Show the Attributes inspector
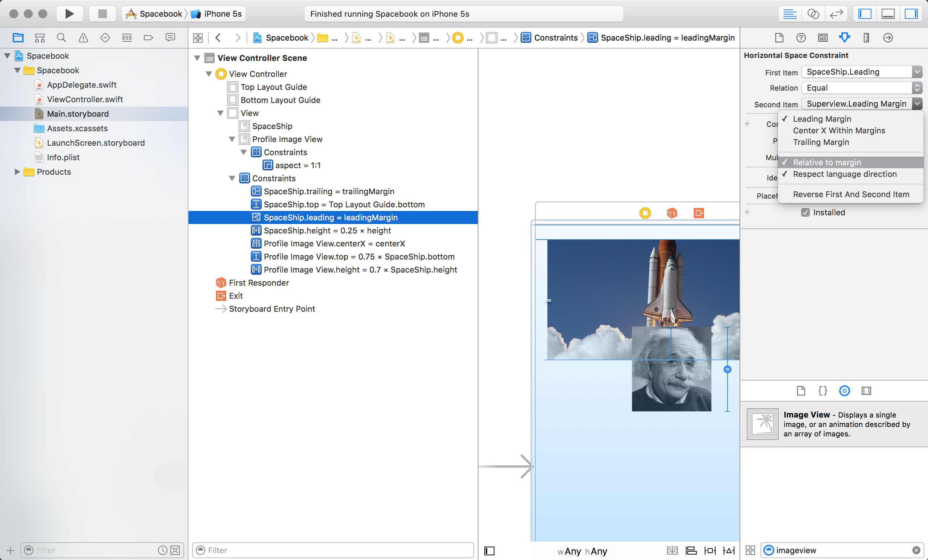The height and width of the screenshot is (560, 928). pyautogui.click(x=844, y=38)
